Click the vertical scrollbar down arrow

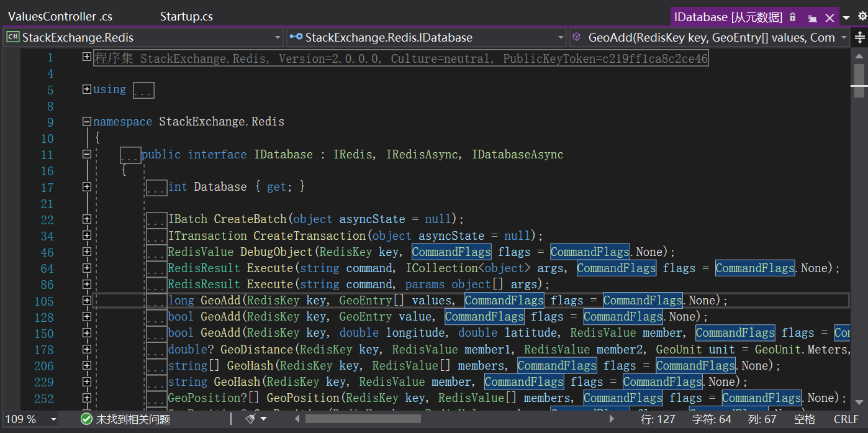click(x=859, y=403)
